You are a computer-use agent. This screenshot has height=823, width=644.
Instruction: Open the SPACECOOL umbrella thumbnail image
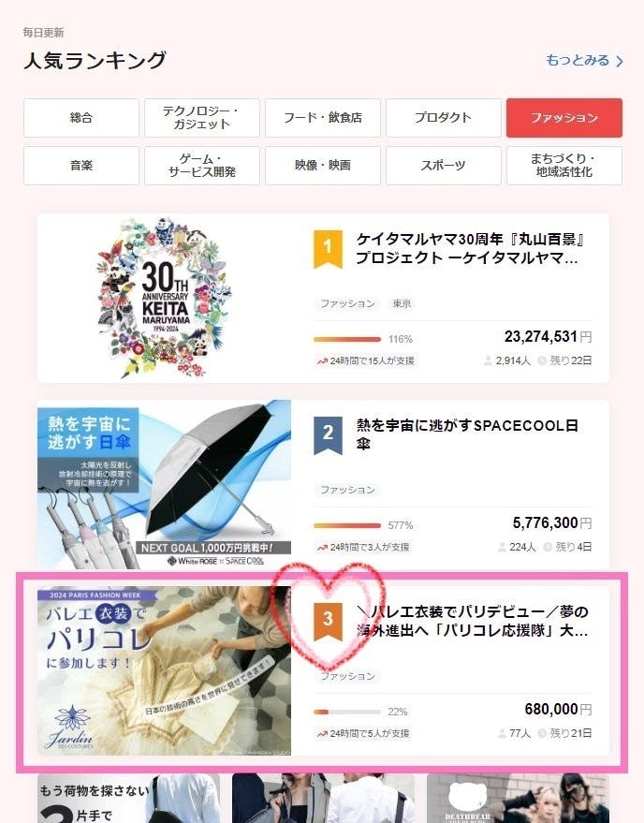(x=165, y=484)
